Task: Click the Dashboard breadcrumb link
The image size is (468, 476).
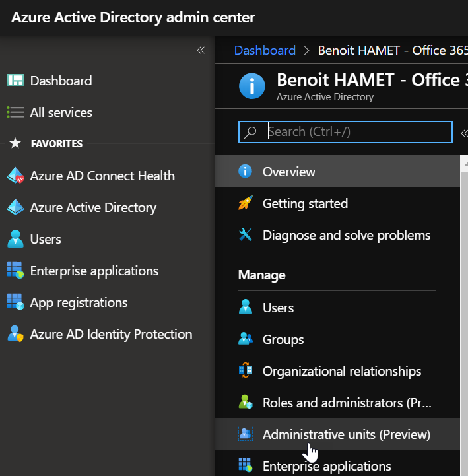Action: tap(265, 50)
